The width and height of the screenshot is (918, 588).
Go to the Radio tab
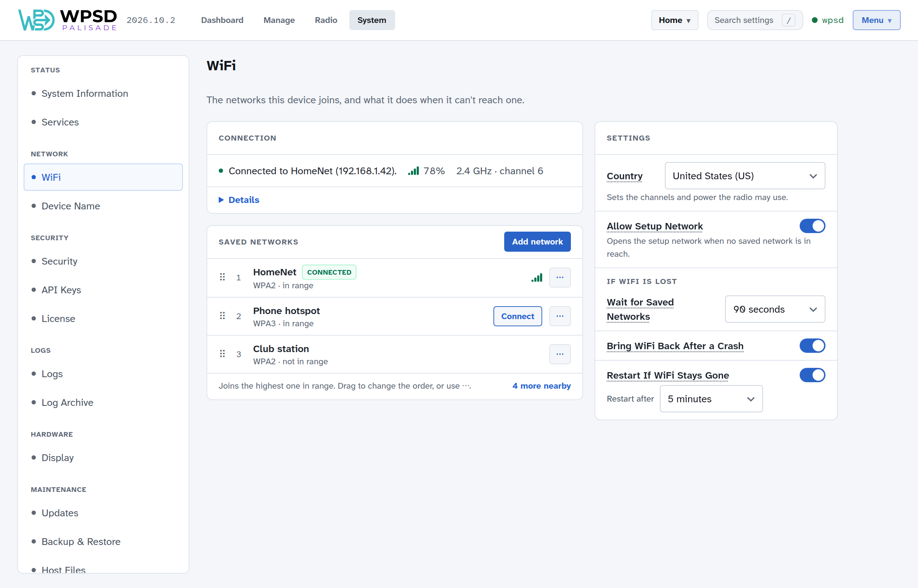tap(326, 20)
